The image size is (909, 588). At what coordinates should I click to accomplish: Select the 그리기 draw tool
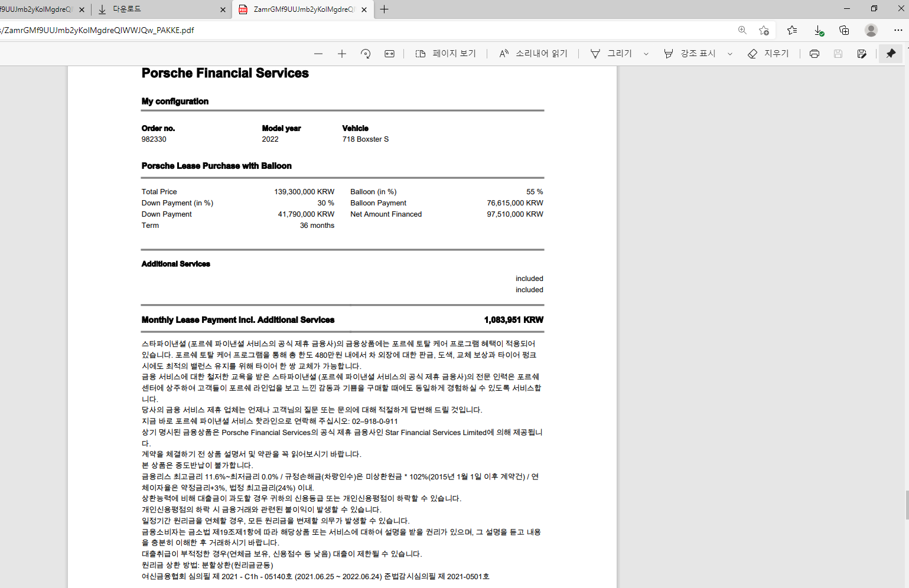point(611,54)
